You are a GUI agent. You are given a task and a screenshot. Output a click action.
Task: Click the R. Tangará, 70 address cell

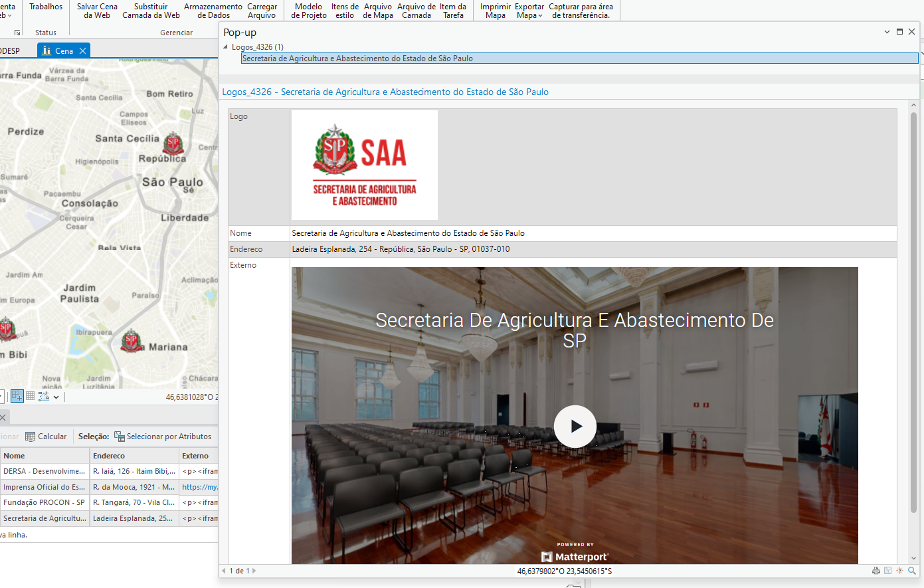click(134, 502)
